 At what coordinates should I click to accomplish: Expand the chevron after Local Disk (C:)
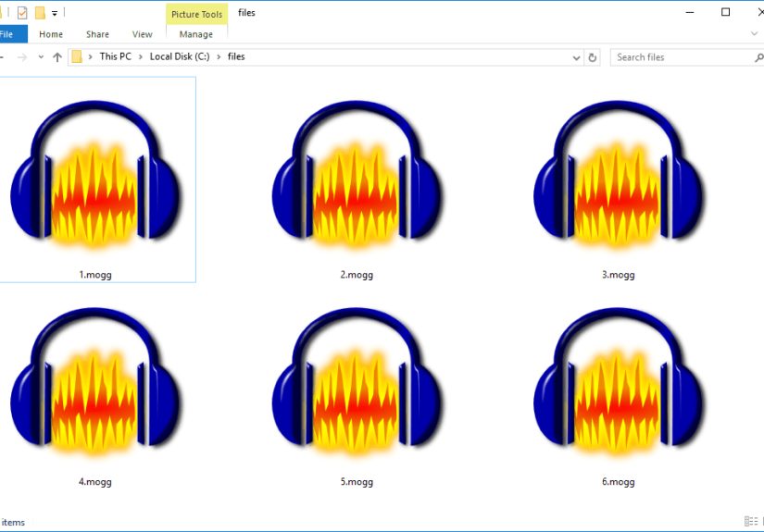coord(219,57)
